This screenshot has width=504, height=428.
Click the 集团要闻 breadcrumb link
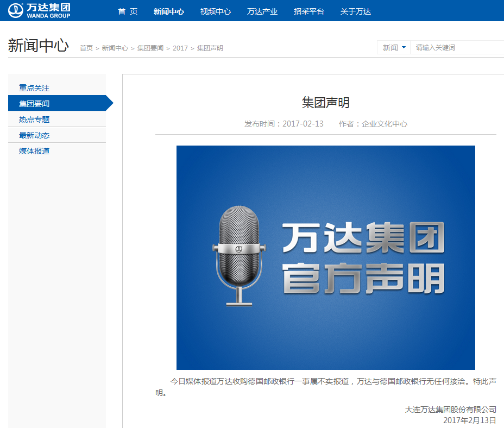(x=150, y=48)
